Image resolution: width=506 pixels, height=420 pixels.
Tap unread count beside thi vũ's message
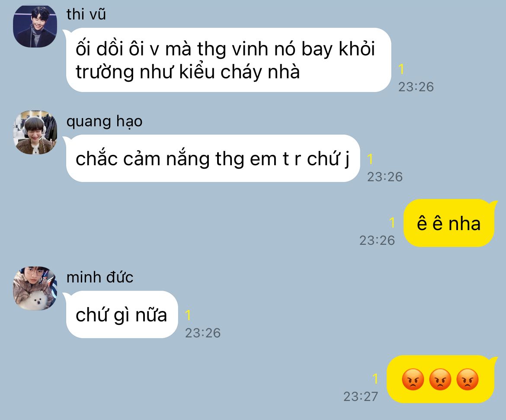coord(401,69)
